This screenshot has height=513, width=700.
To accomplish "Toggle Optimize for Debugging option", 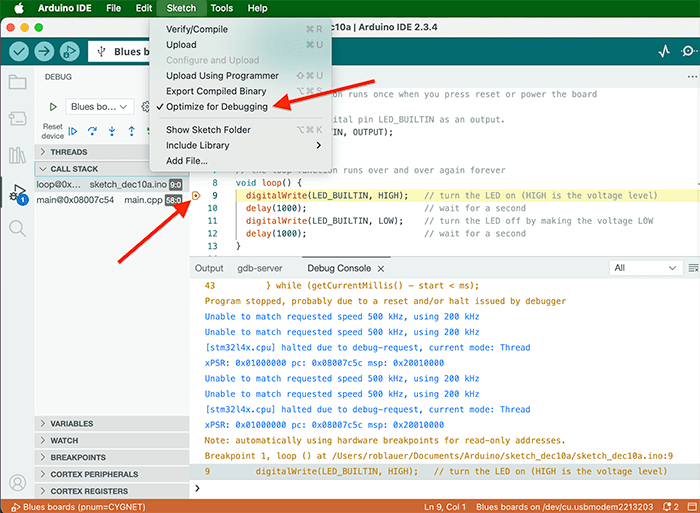I will 217,107.
